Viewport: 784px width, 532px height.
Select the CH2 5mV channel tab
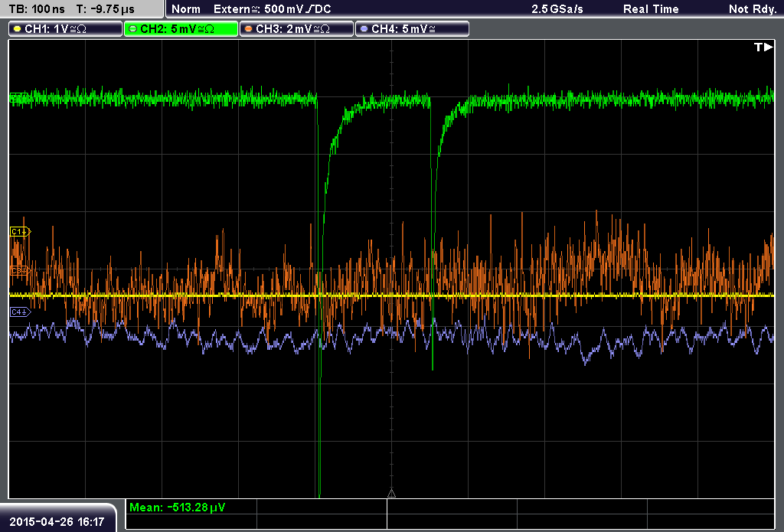(181, 29)
